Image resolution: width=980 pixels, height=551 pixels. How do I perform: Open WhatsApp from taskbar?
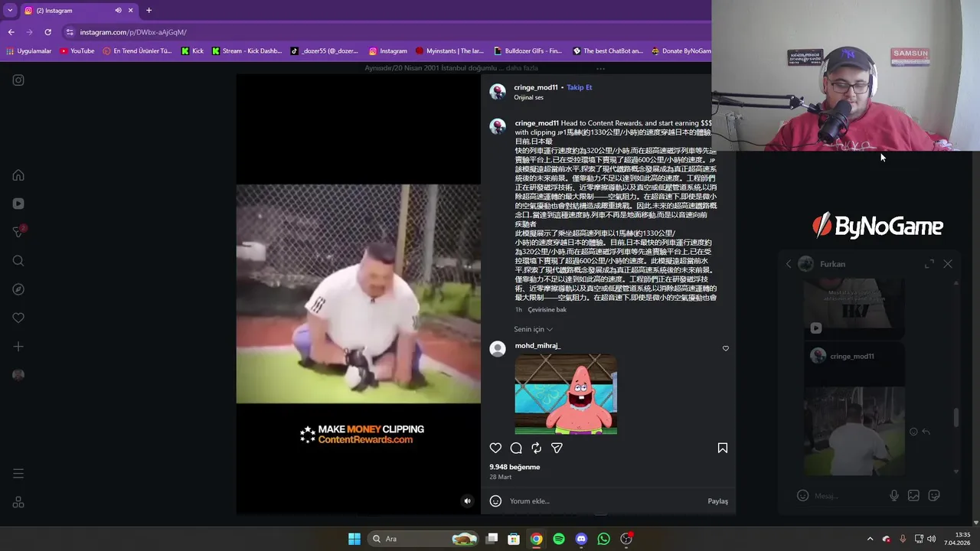[603, 539]
